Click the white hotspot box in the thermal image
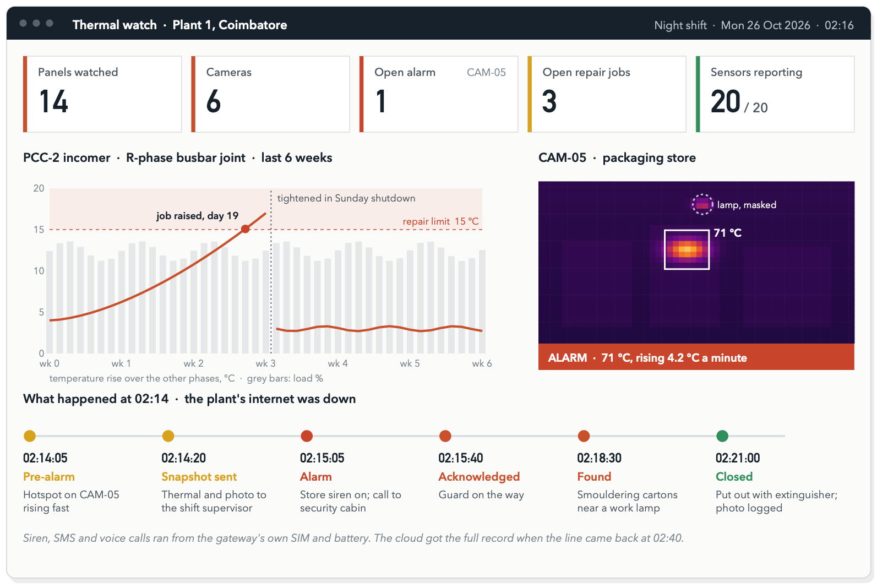 (x=687, y=249)
